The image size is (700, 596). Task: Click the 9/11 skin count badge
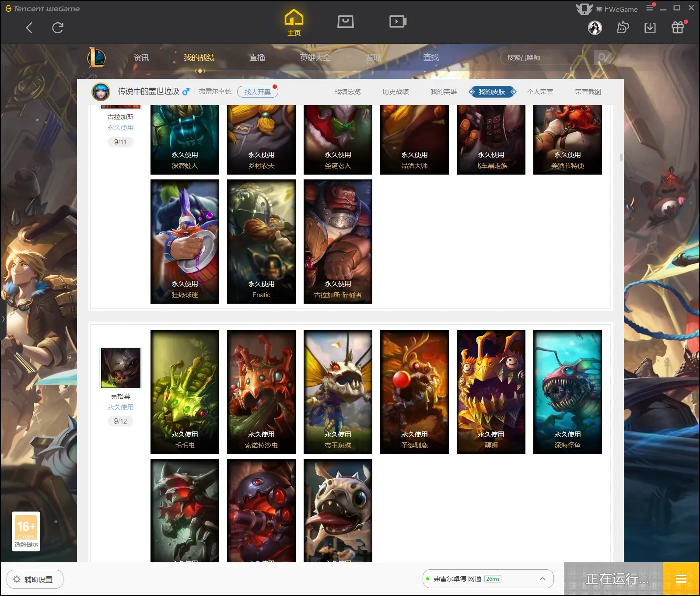pyautogui.click(x=120, y=142)
